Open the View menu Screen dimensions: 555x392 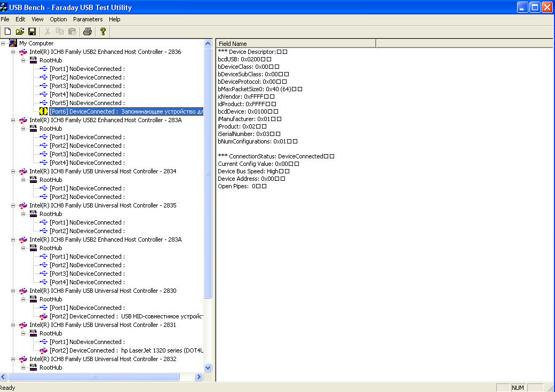37,19
